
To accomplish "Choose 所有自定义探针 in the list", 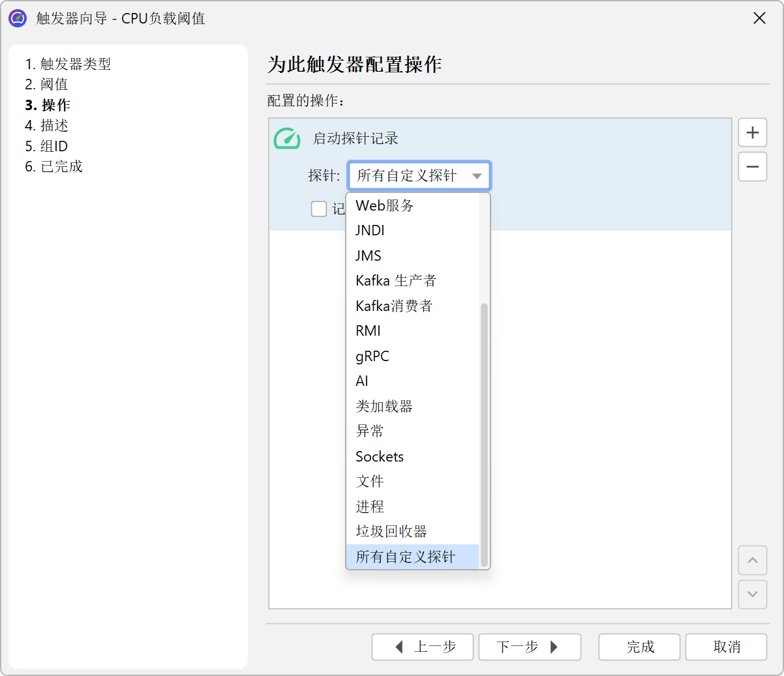I will [405, 557].
